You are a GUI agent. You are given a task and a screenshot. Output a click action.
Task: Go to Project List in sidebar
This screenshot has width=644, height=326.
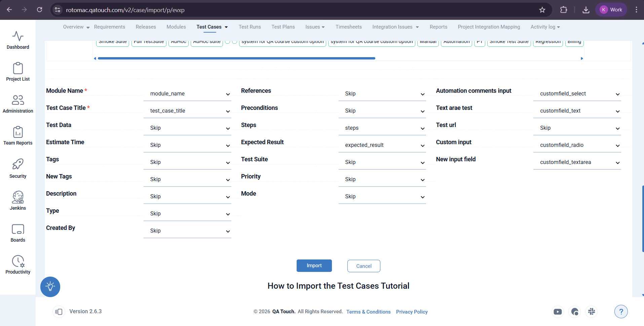click(x=18, y=72)
